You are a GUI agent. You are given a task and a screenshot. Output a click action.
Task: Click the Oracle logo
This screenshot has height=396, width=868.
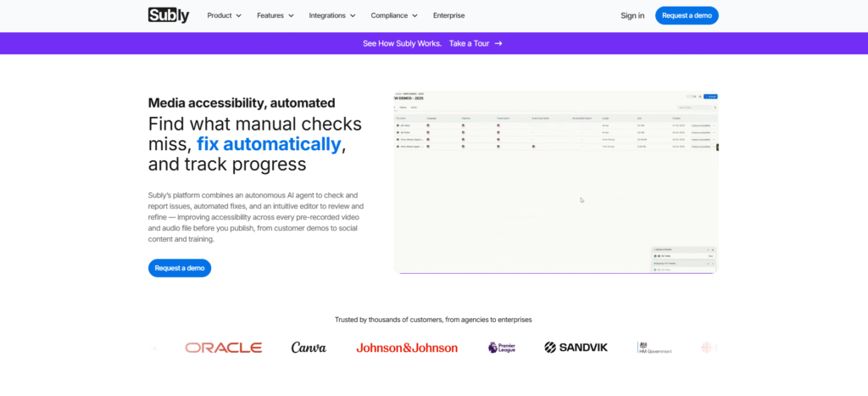pos(224,348)
